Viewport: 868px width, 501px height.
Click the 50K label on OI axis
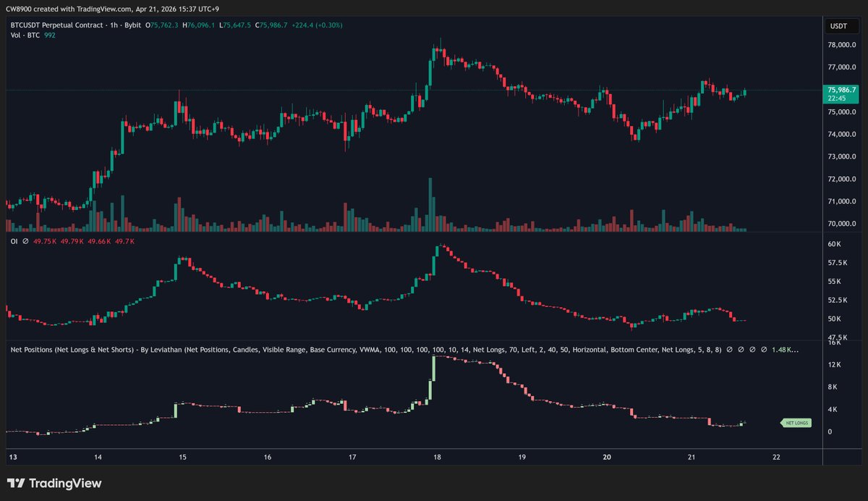(x=833, y=319)
